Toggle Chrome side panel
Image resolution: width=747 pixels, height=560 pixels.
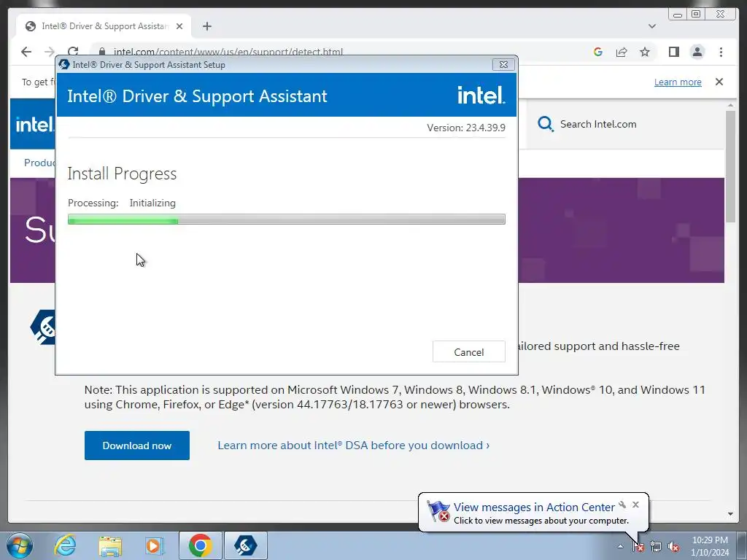coord(673,52)
